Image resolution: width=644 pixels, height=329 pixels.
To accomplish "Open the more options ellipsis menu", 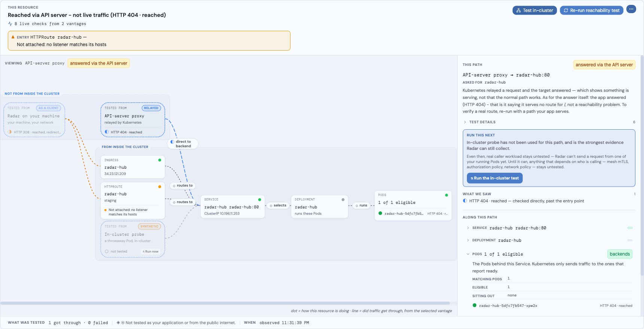I will tap(631, 9).
